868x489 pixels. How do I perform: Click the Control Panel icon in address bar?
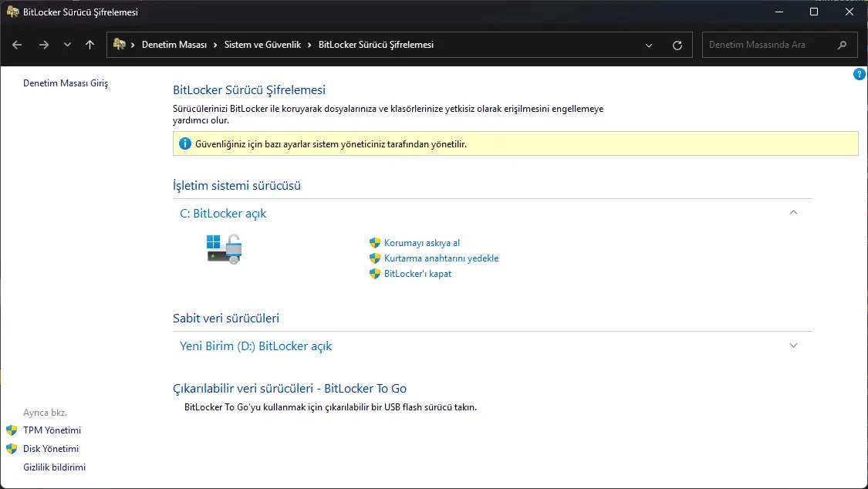coord(119,44)
